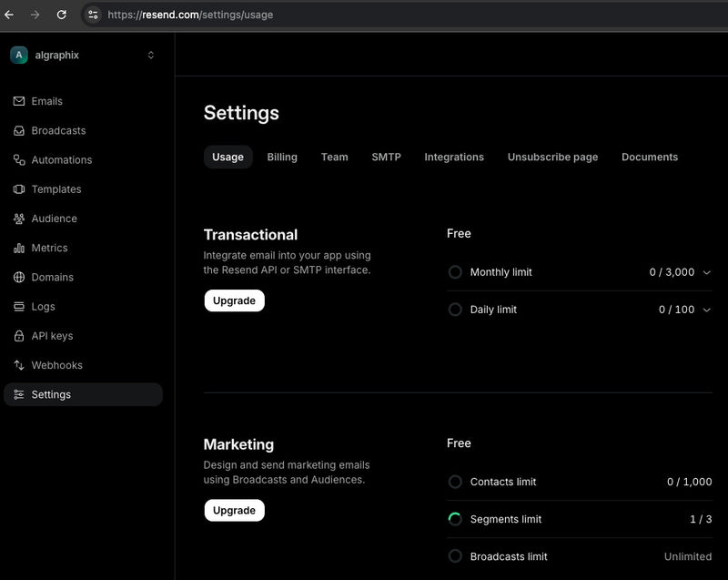The image size is (728, 580).
Task: Click the Settings sliders icon
Action: tap(19, 394)
